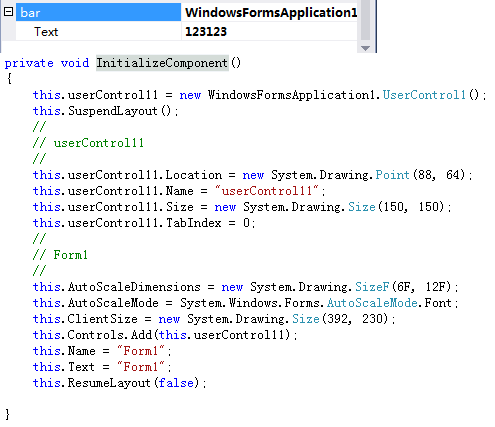Click AutoScaleMode.Font in the code

tap(389, 303)
